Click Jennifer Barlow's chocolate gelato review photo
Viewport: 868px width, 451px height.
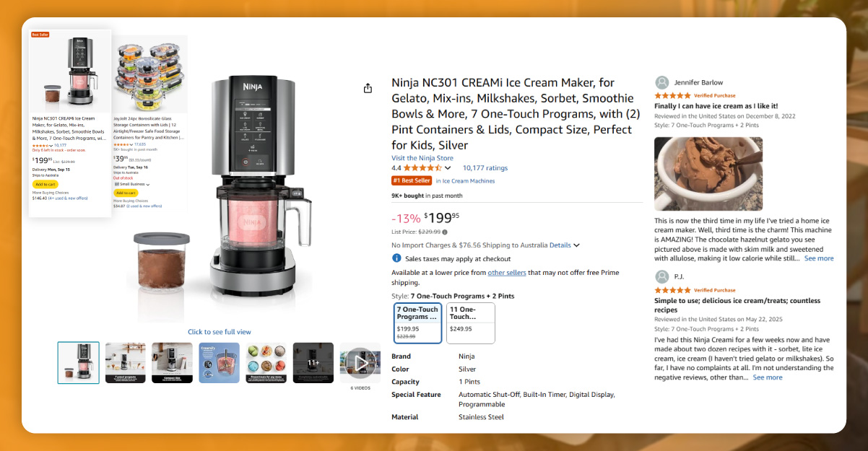[708, 174]
